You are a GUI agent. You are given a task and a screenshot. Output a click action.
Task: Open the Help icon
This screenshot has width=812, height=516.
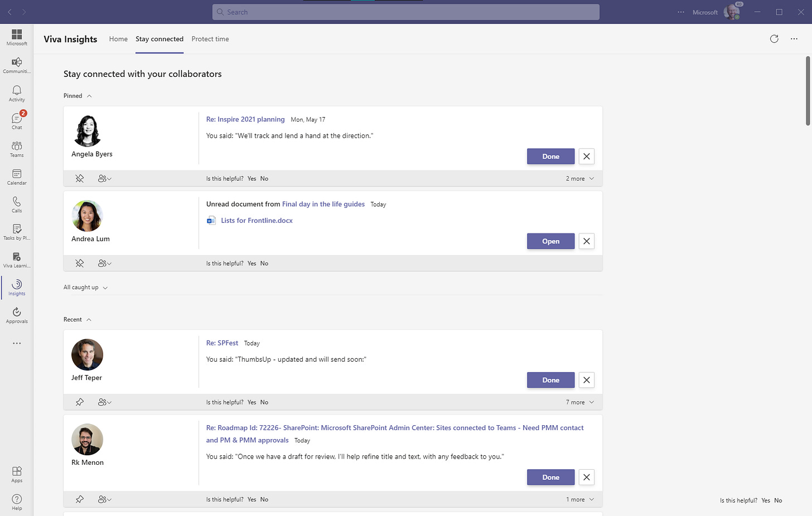17,499
